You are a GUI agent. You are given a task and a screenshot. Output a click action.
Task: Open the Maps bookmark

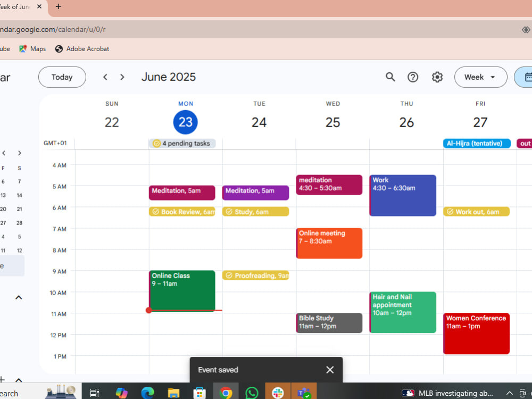pos(32,49)
